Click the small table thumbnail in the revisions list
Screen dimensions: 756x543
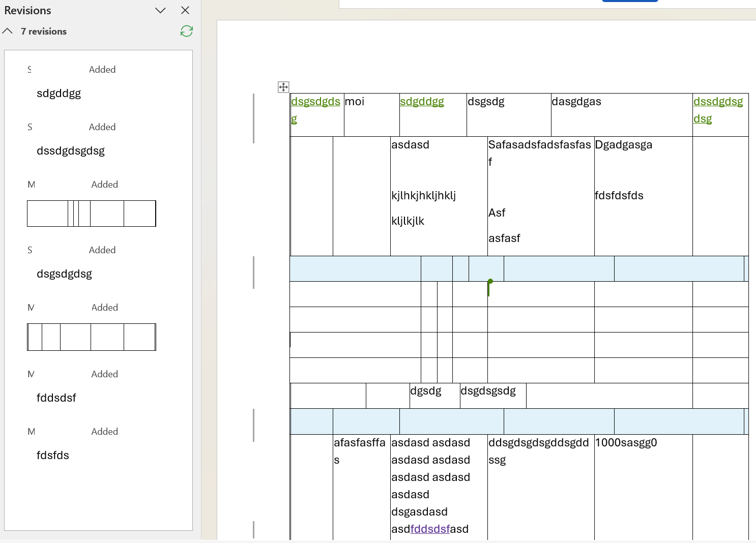(91, 214)
